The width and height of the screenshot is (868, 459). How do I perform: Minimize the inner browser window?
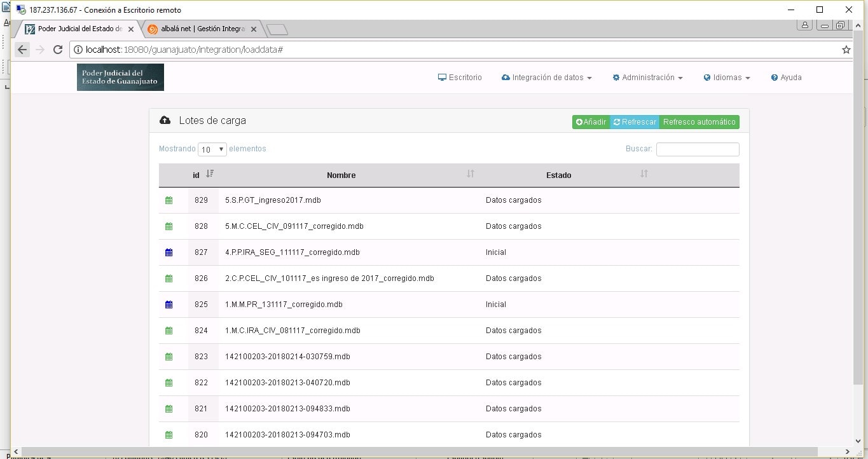(825, 25)
